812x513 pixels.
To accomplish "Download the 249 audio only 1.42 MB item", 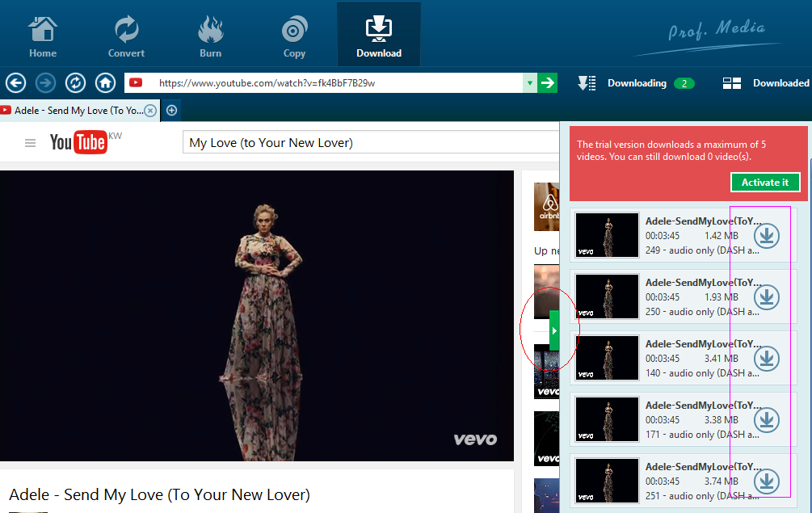I will [x=767, y=236].
